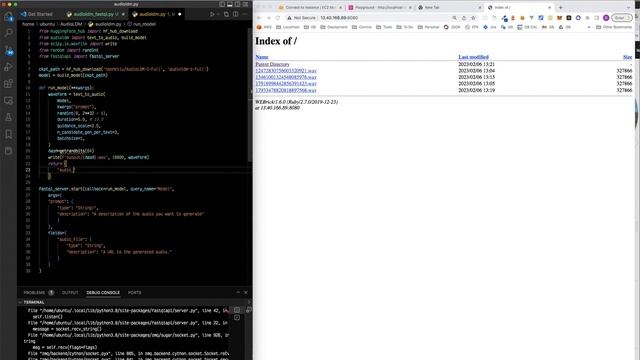Open new Chrome tab with plus button
The height and width of the screenshot is (360, 640).
[560, 7]
